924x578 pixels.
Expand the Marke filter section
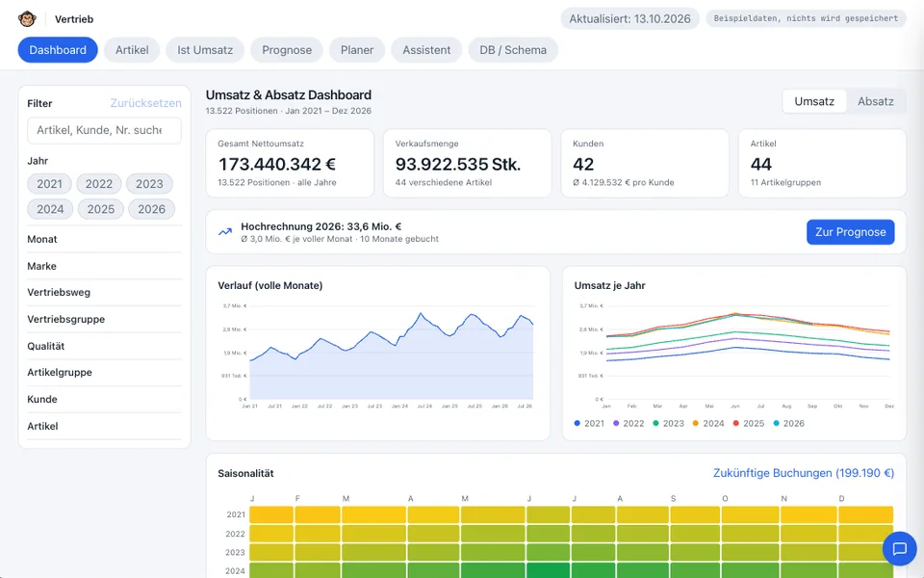pyautogui.click(x=104, y=266)
